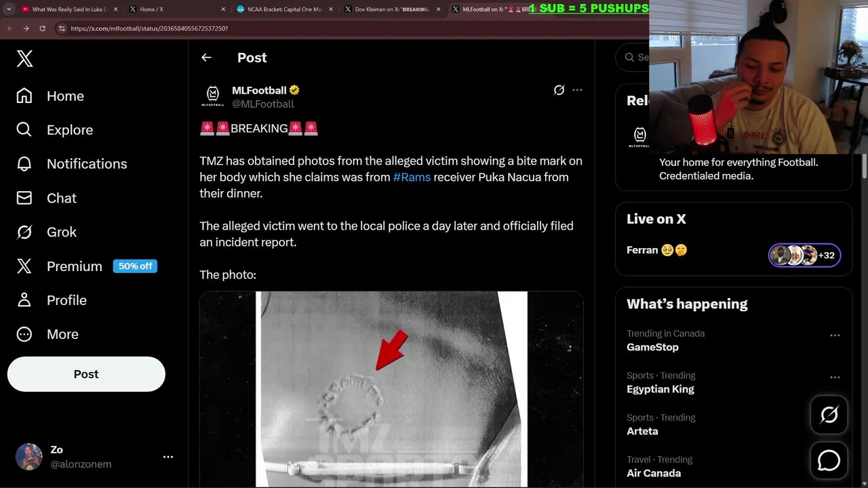868x488 pixels.
Task: Open the More circle icon
Action: [x=24, y=334]
